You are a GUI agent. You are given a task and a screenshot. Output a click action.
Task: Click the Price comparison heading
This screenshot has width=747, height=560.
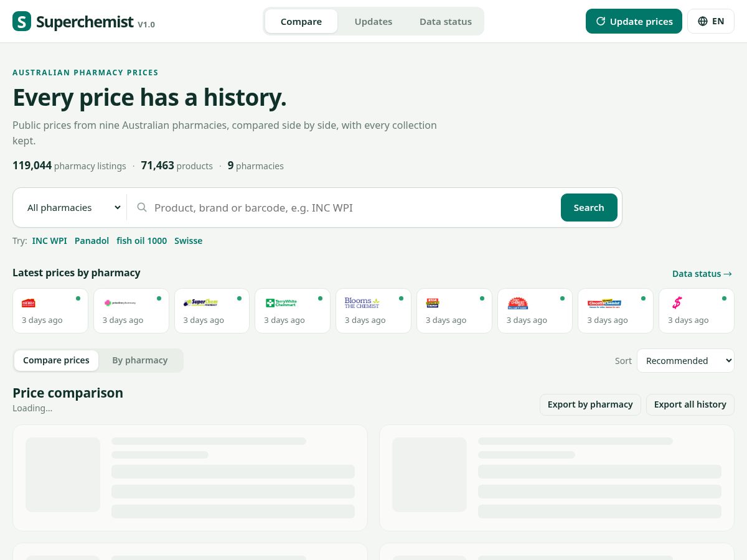point(68,393)
